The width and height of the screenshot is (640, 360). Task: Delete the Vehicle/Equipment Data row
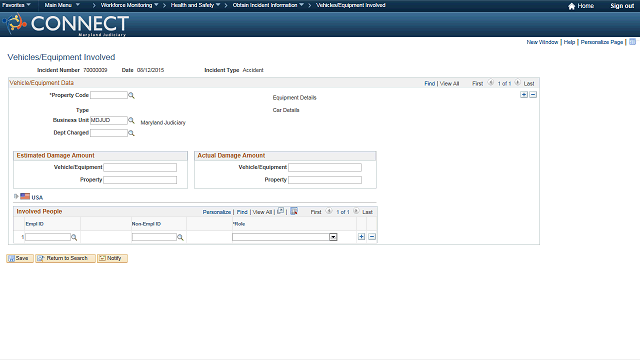click(x=533, y=95)
